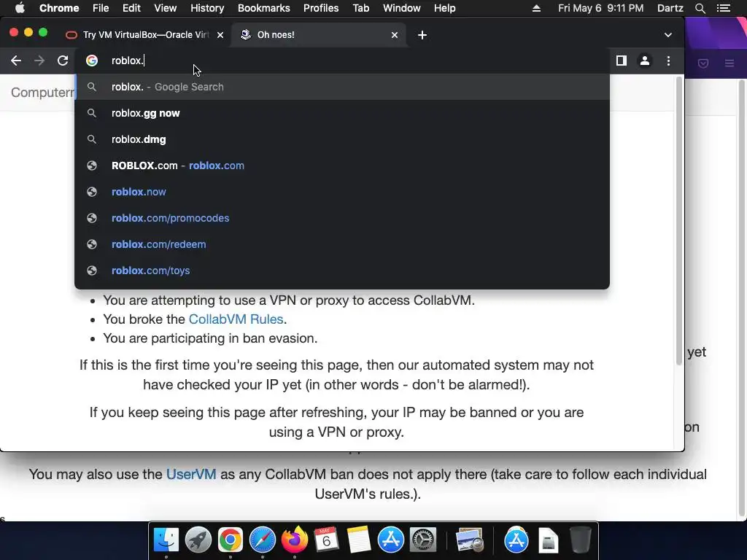This screenshot has width=747, height=560.
Task: Open the 'roblox.com/promocodes' suggestion
Action: tap(342, 217)
